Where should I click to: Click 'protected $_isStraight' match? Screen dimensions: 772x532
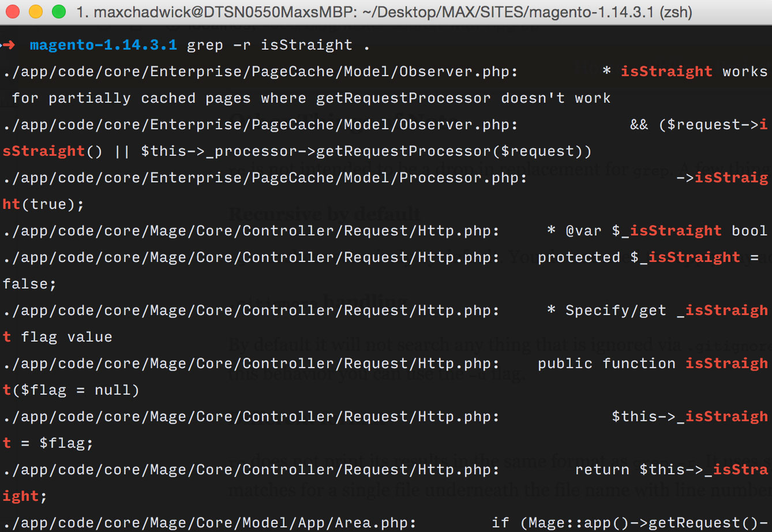point(639,257)
